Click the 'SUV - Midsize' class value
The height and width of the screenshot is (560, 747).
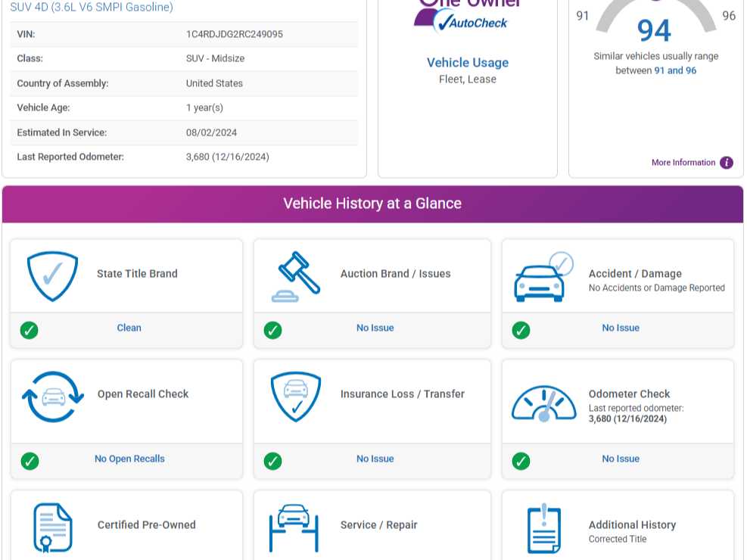click(216, 58)
